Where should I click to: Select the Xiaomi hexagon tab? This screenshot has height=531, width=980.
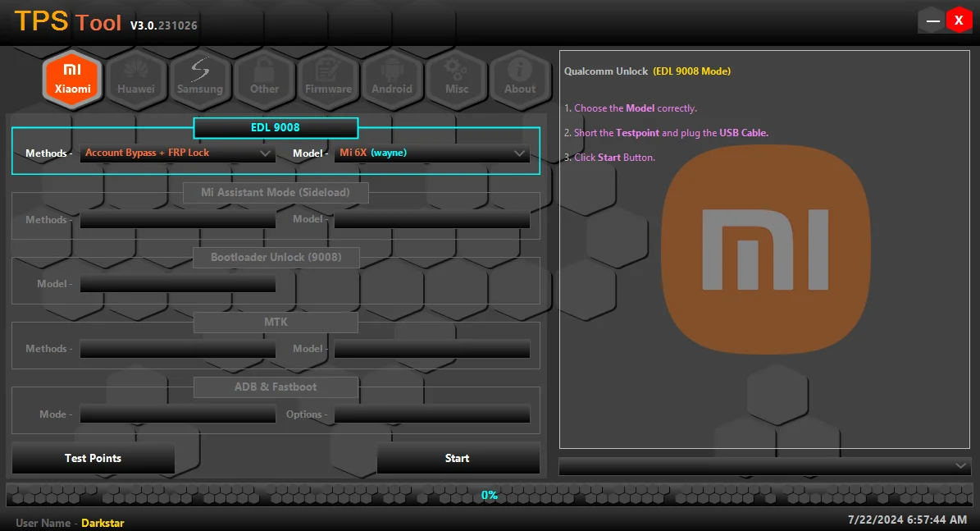click(x=72, y=80)
